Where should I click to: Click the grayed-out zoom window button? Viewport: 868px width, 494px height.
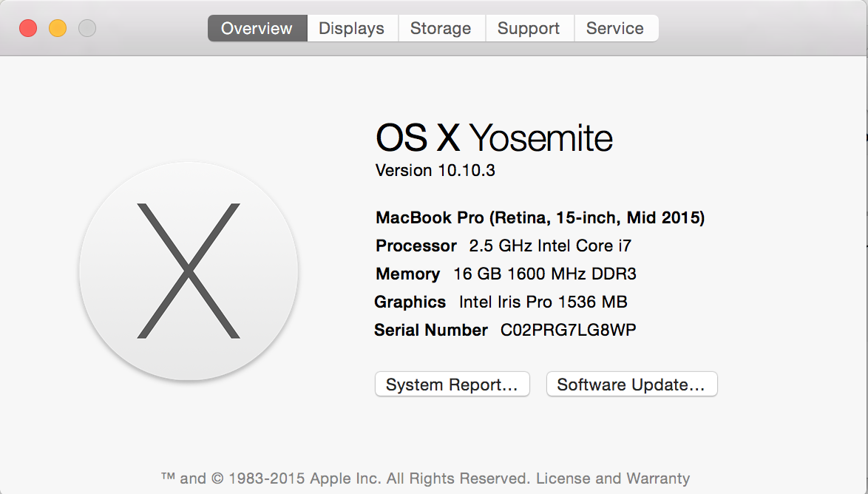pyautogui.click(x=87, y=29)
